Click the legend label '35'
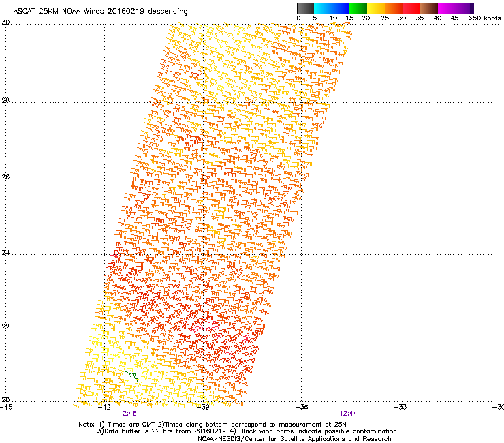Viewport: 504px width, 443px height. point(420,18)
